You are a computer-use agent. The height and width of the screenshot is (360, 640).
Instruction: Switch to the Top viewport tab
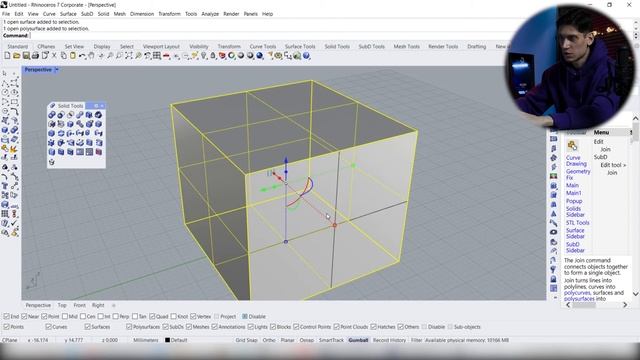[x=62, y=305]
